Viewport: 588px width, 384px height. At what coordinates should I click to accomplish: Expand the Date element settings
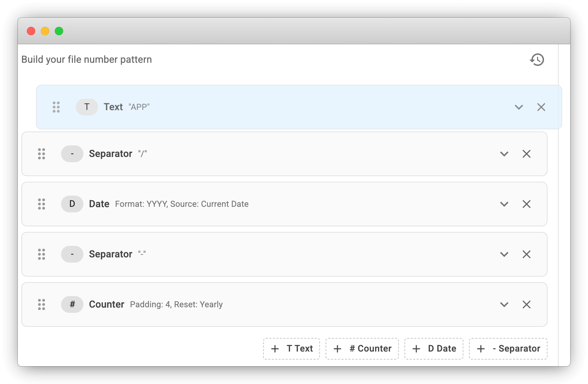[504, 204]
